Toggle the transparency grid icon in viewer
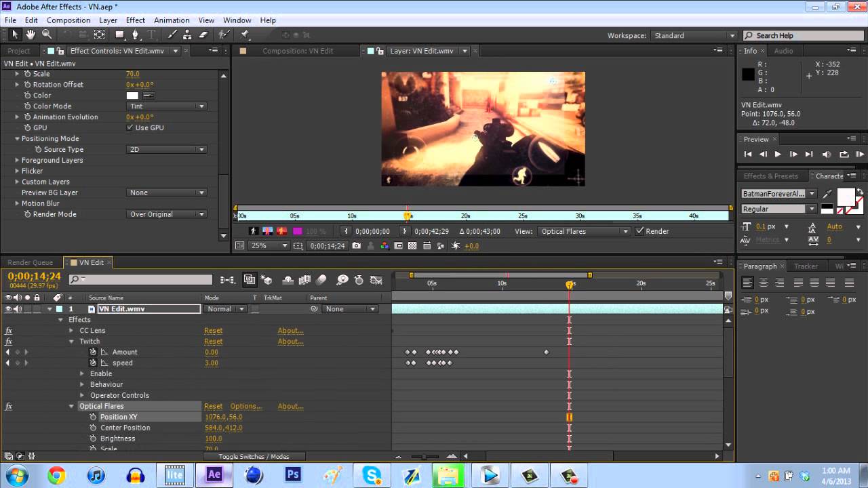This screenshot has width=868, height=488. click(x=412, y=246)
